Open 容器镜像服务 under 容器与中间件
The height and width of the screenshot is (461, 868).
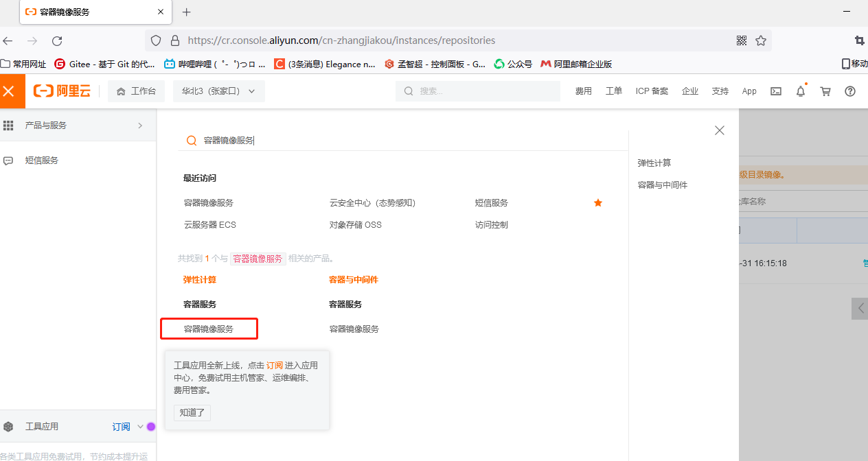click(354, 329)
